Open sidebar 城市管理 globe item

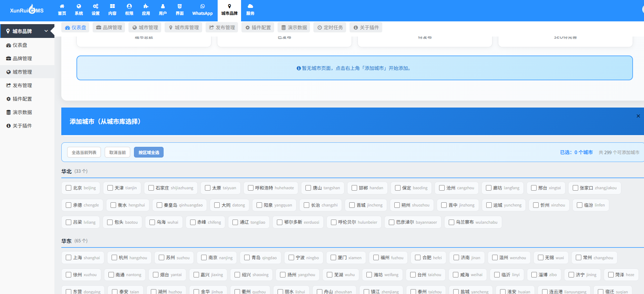[x=27, y=72]
